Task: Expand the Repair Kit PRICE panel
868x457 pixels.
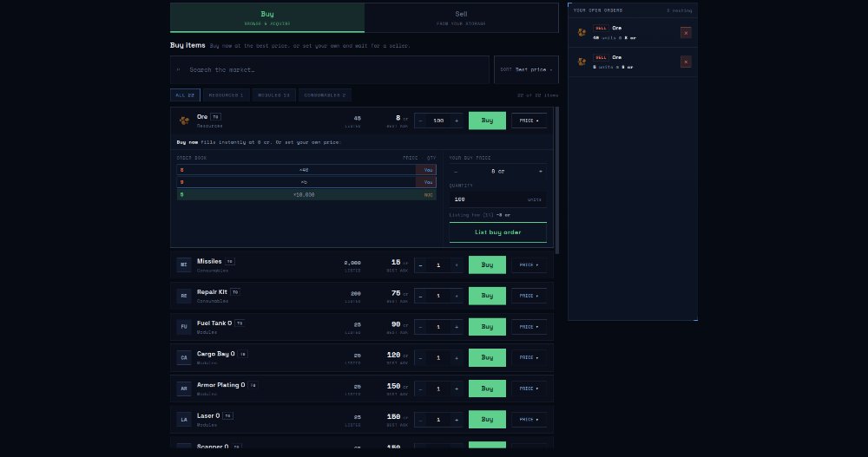Action: (x=529, y=296)
